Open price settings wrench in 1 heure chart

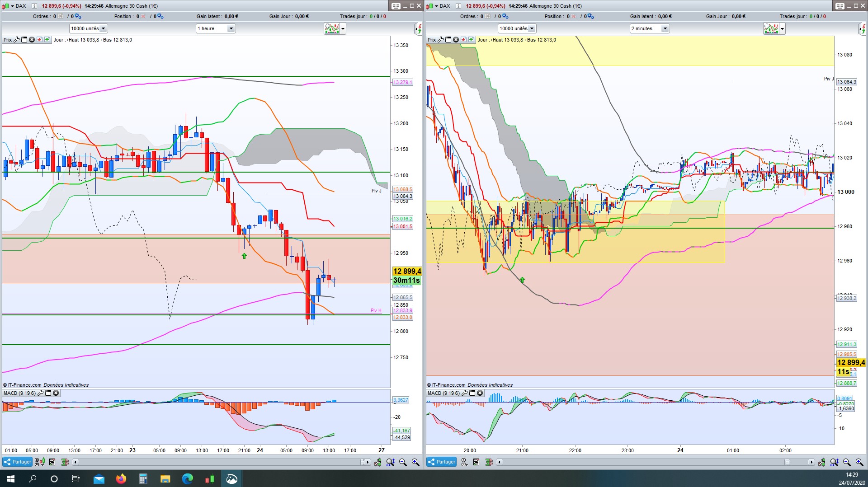(17, 40)
